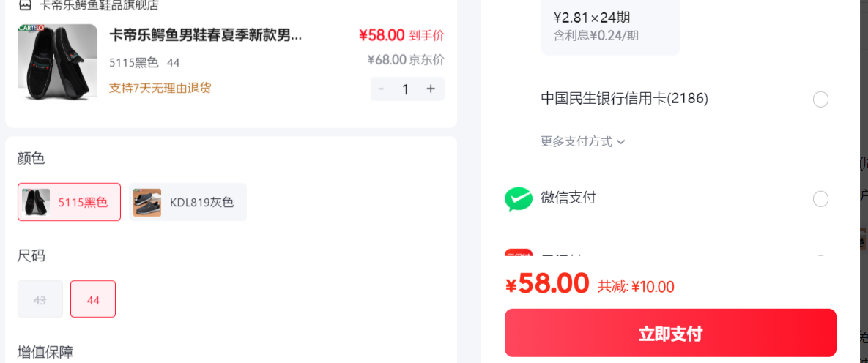Expand 更多支付方式 payment options
Image resolution: width=868 pixels, height=363 pixels.
click(x=583, y=142)
